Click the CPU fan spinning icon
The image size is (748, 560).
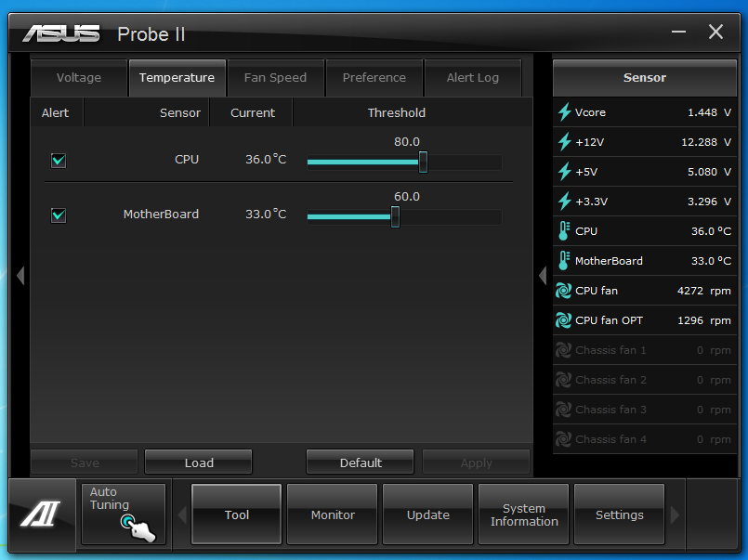pyautogui.click(x=563, y=291)
